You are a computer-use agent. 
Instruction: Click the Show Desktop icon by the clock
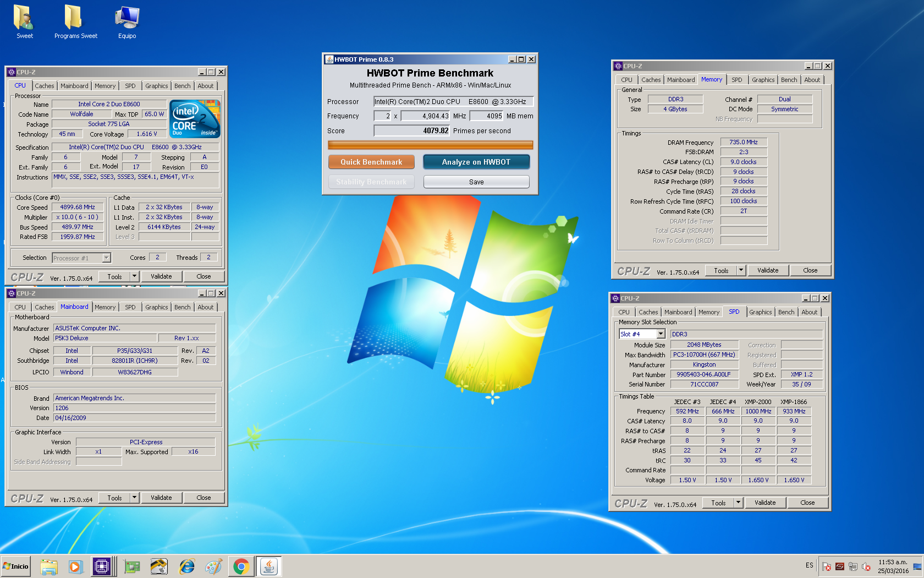[x=917, y=566]
